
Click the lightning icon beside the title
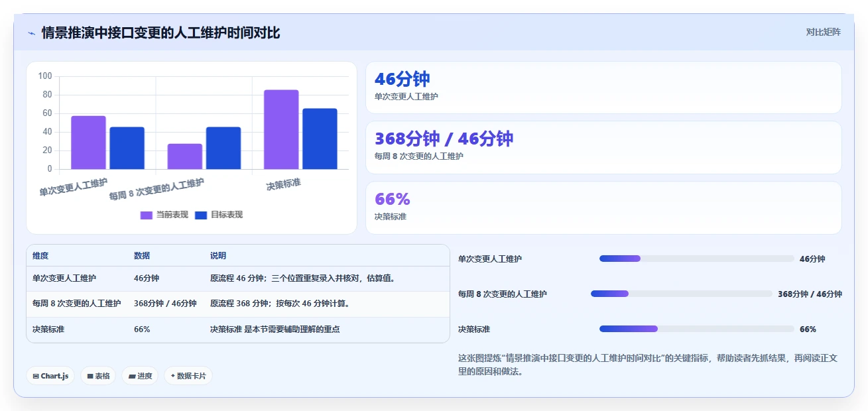click(x=31, y=33)
